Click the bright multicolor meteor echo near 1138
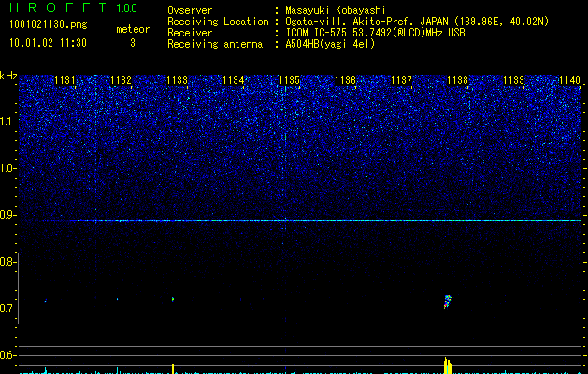 pos(448,302)
